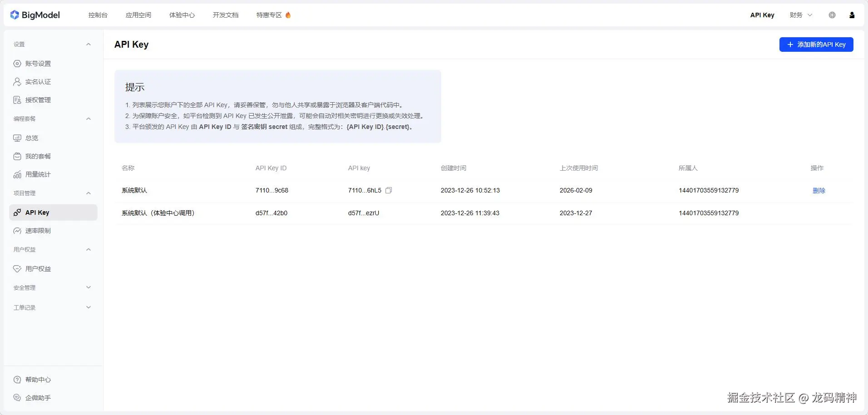Click last-used date 2023-12-27
868x415 pixels.
pos(576,213)
